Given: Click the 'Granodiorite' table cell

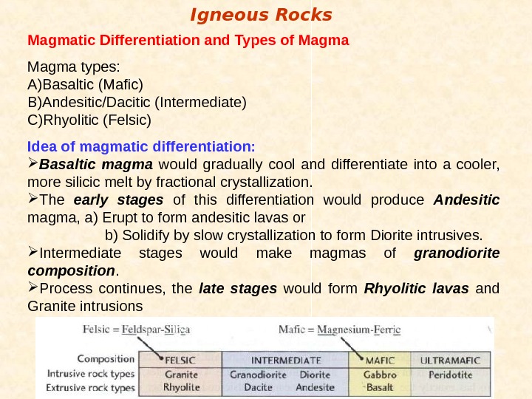Looking at the screenshot, I should click(258, 375).
